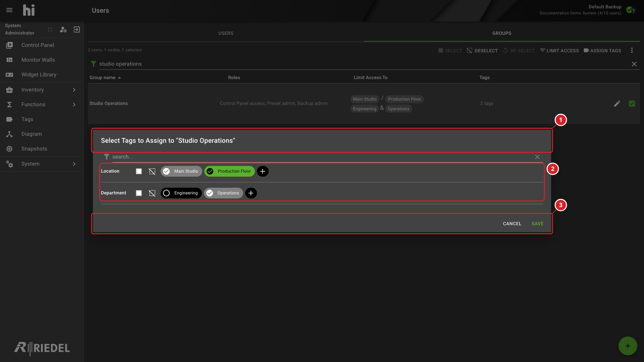Focus the tag search input field

pos(322,157)
